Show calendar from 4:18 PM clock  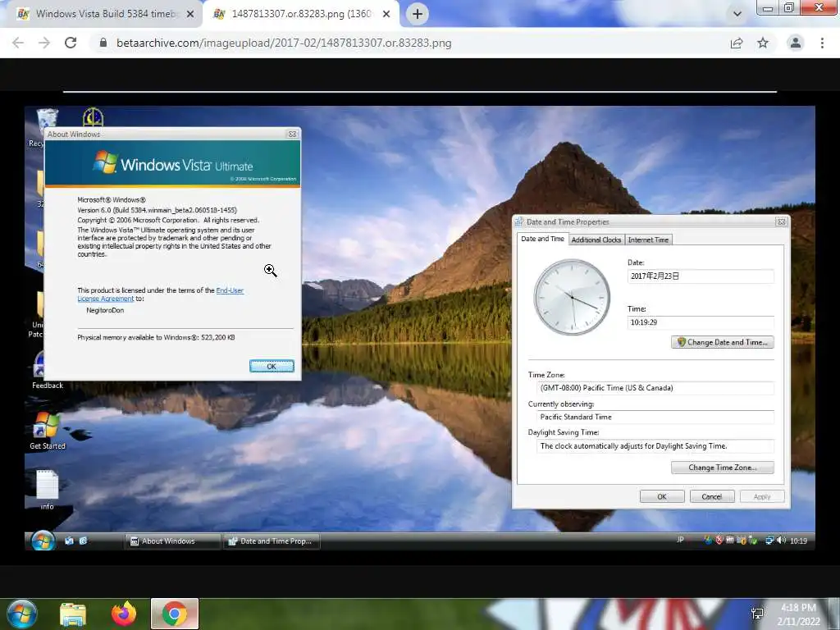[x=798, y=614]
